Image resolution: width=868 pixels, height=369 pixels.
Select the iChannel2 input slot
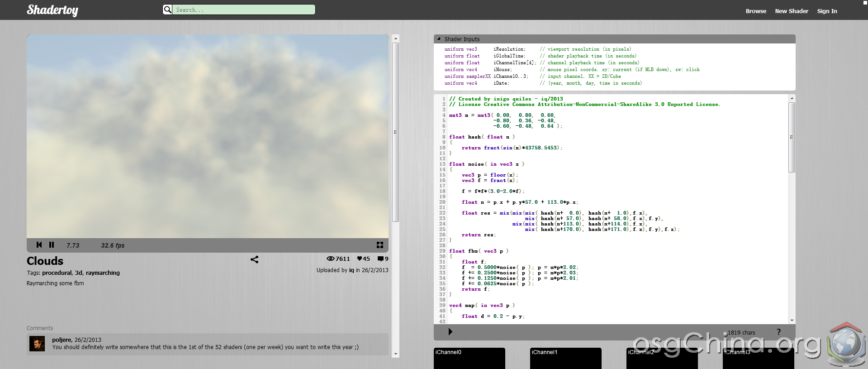pyautogui.click(x=662, y=358)
